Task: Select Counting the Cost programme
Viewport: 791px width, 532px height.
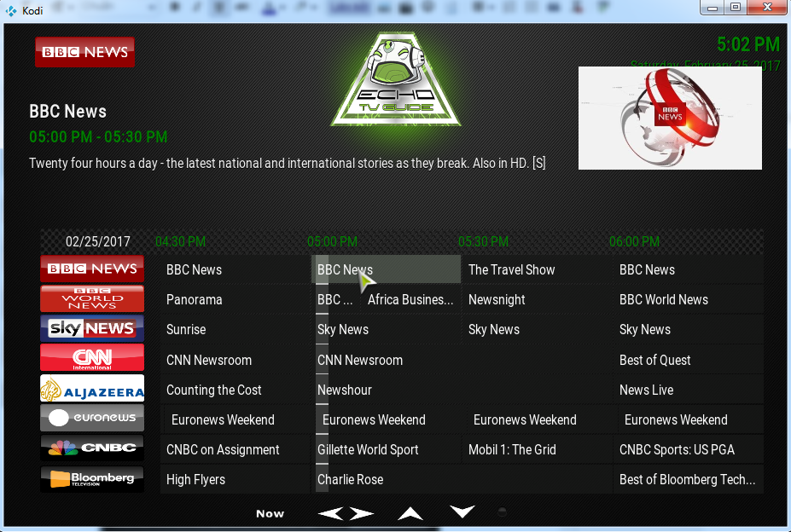Action: pyautogui.click(x=235, y=390)
